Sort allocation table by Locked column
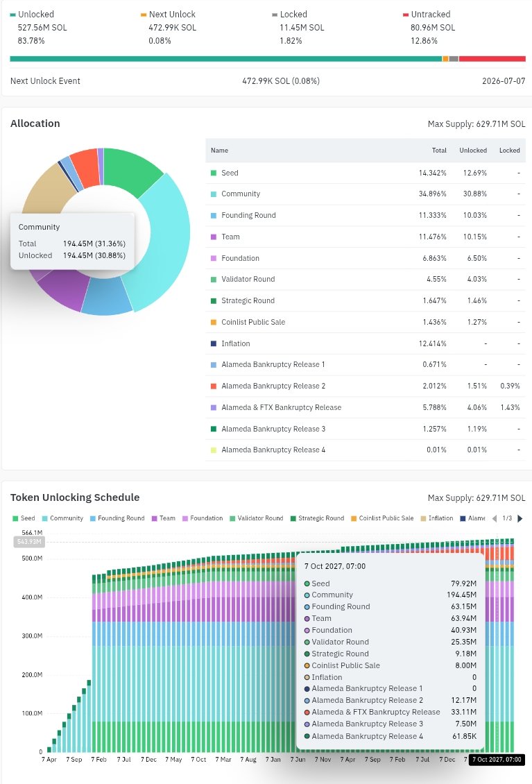Image resolution: width=532 pixels, height=784 pixels. click(x=510, y=151)
